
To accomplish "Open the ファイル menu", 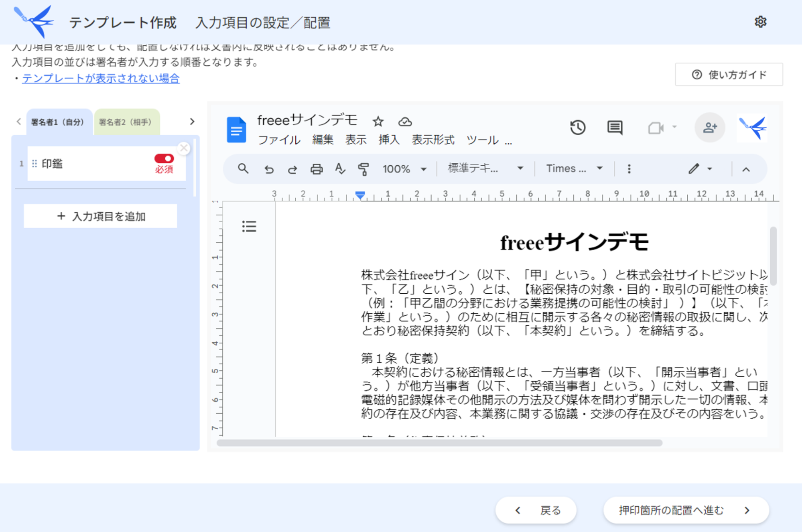I will pyautogui.click(x=279, y=140).
